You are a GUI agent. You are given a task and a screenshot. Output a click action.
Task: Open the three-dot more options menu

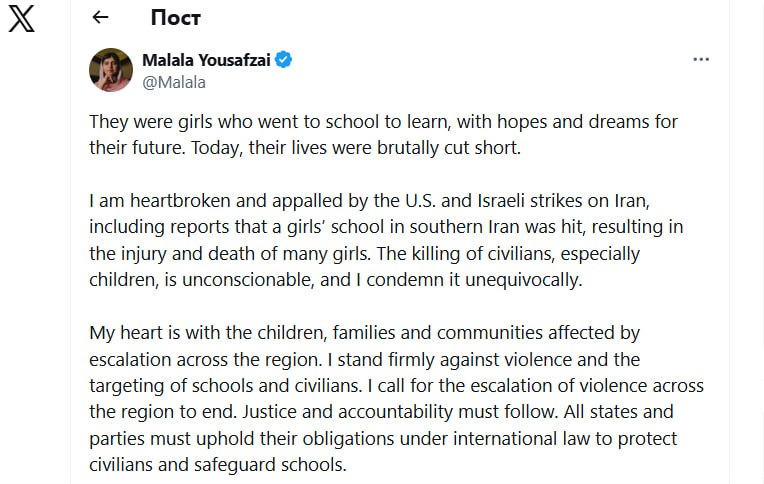coord(701,60)
